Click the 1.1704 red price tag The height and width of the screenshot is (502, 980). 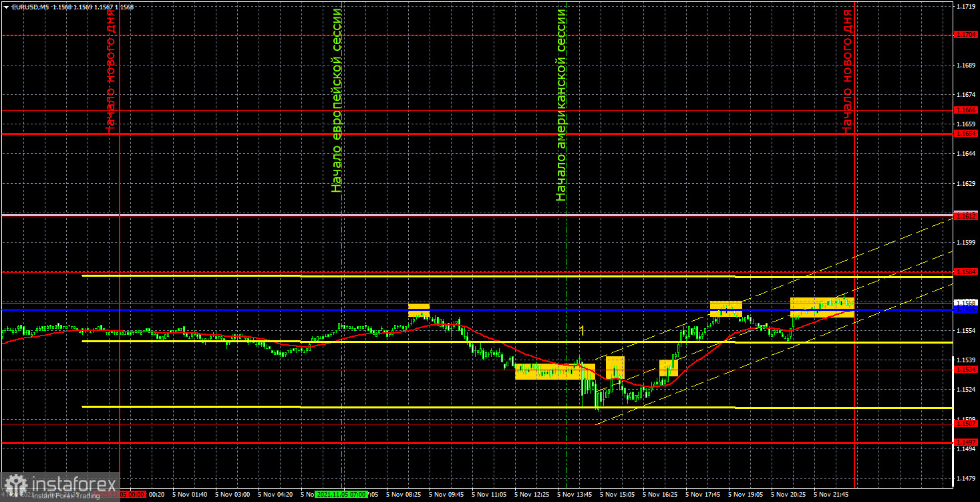966,34
